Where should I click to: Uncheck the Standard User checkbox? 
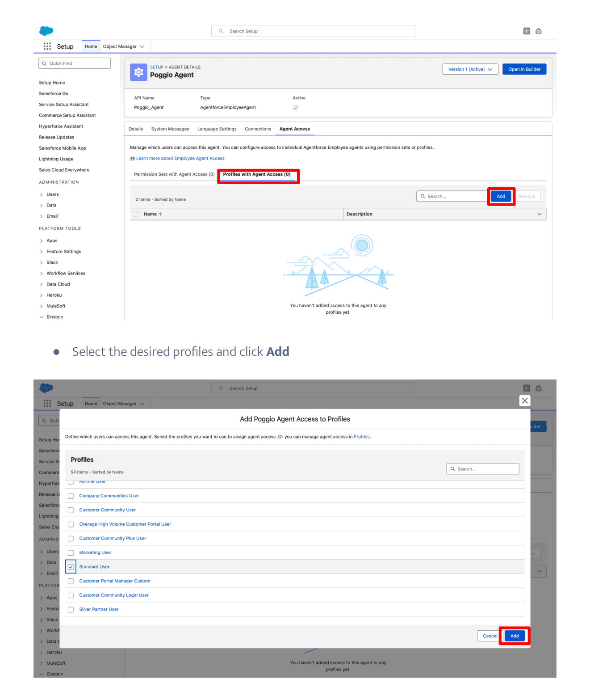click(71, 567)
